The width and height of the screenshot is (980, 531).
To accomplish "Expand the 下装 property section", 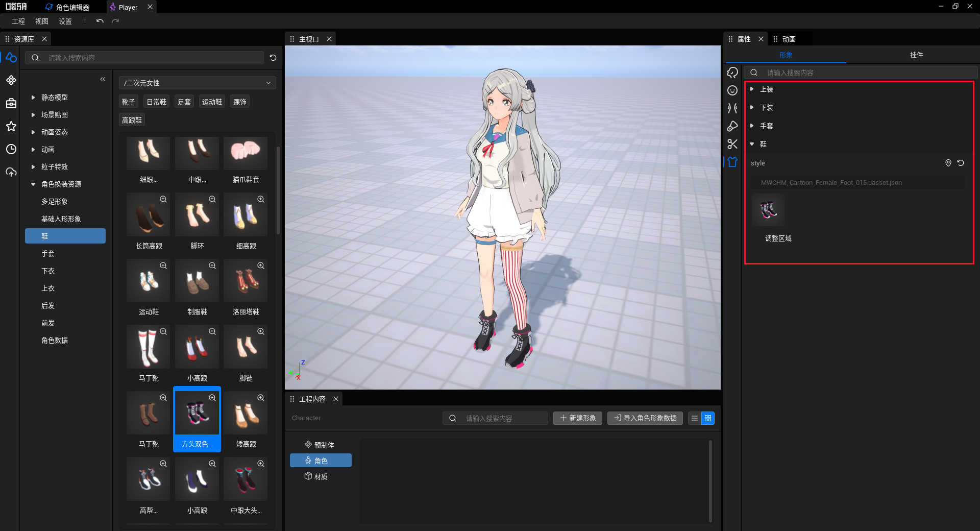I will 752,107.
